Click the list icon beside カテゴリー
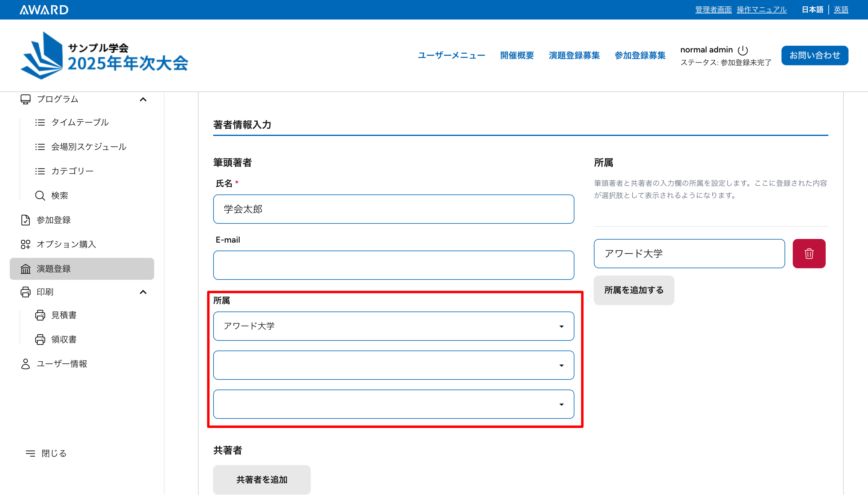This screenshot has width=868, height=495. (40, 171)
